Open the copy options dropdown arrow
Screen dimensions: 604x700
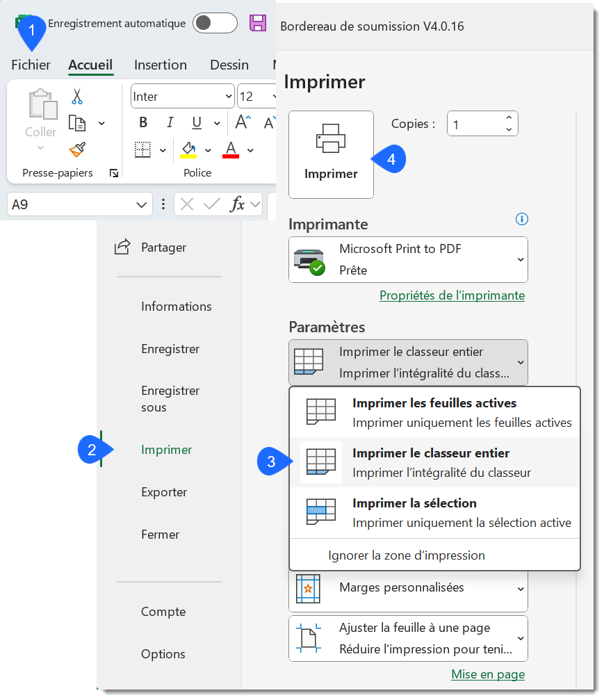[x=101, y=123]
